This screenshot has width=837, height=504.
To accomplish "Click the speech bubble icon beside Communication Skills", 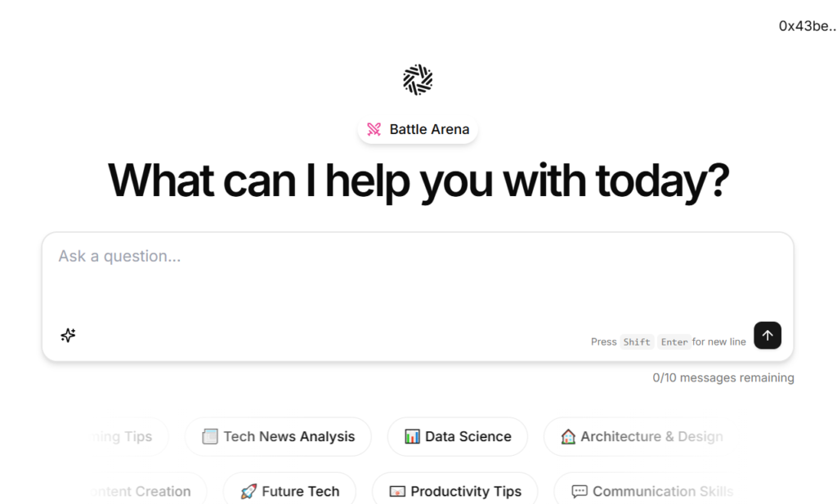I will click(x=580, y=492).
